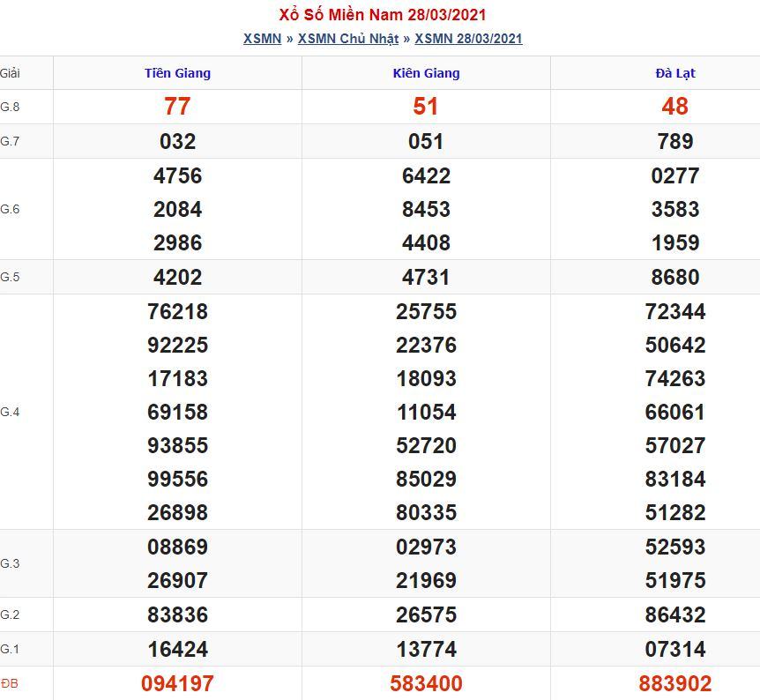Click the number 83184
The width and height of the screenshot is (760, 700).
tap(675, 479)
